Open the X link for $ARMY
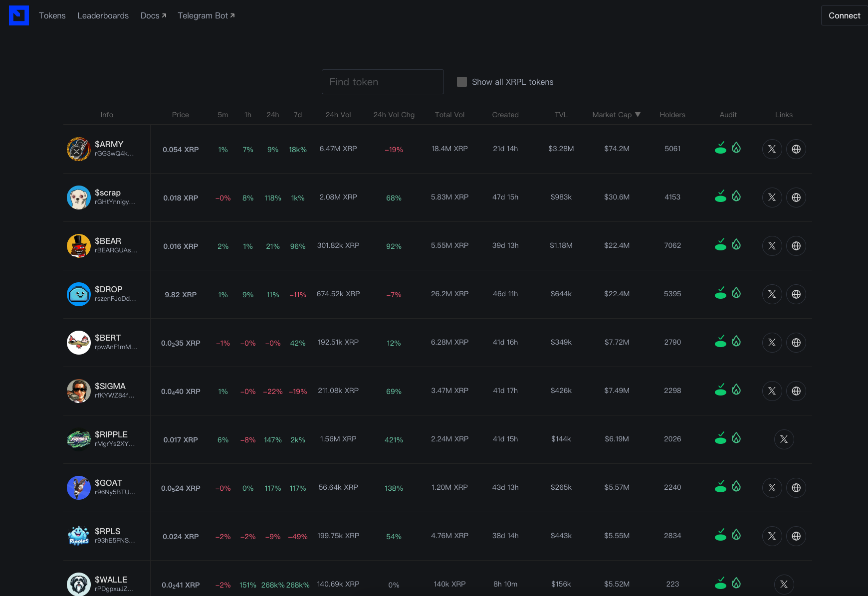The image size is (868, 596). pos(772,149)
